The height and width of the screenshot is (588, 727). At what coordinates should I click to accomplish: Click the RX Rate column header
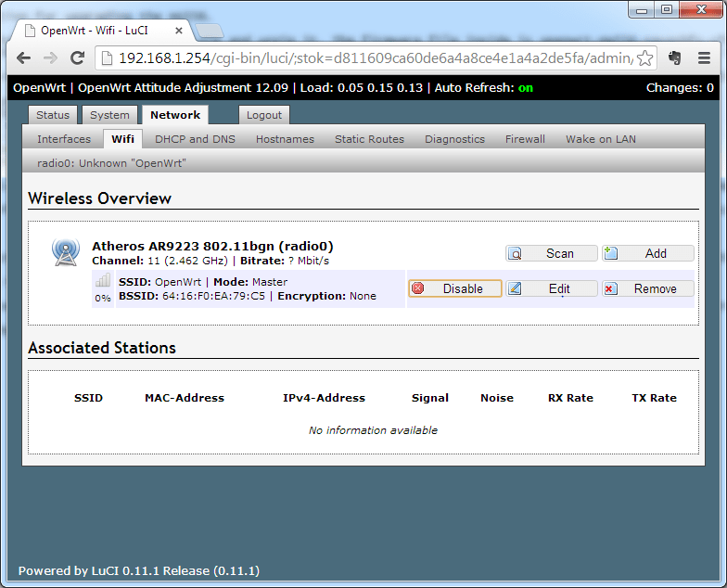pyautogui.click(x=571, y=398)
